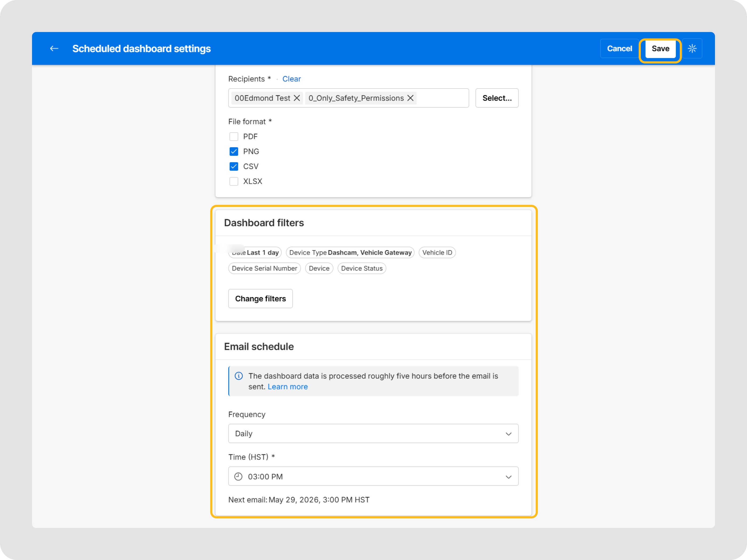The width and height of the screenshot is (747, 560).
Task: Click the clock icon in the time field
Action: (x=239, y=476)
